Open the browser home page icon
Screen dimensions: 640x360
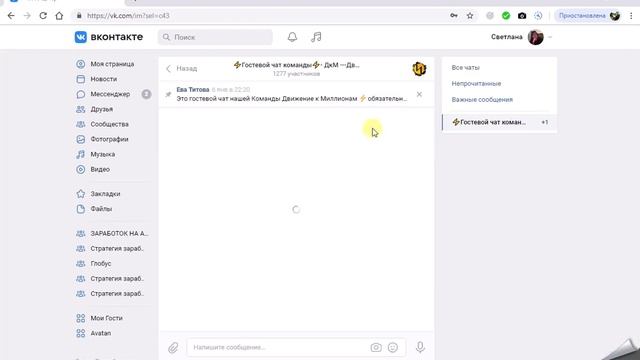click(59, 16)
